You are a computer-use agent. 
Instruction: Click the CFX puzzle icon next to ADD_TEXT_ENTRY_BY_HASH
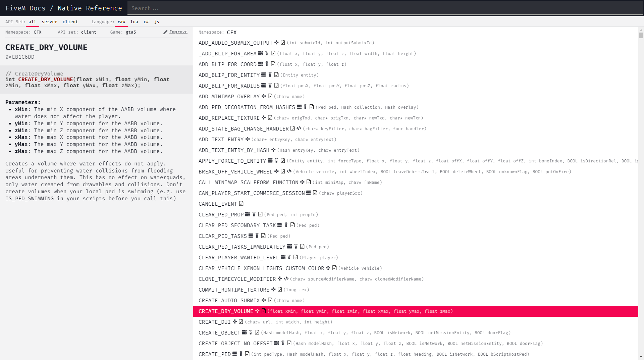[x=273, y=150]
